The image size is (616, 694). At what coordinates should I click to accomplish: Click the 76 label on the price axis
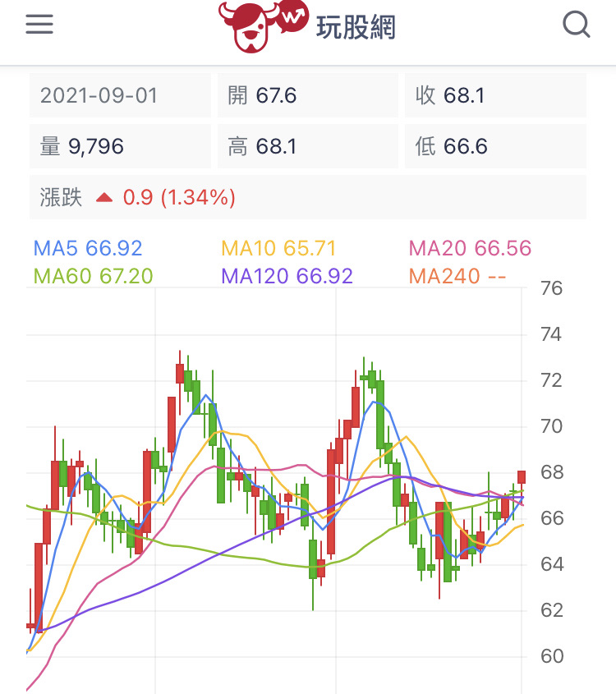[551, 289]
